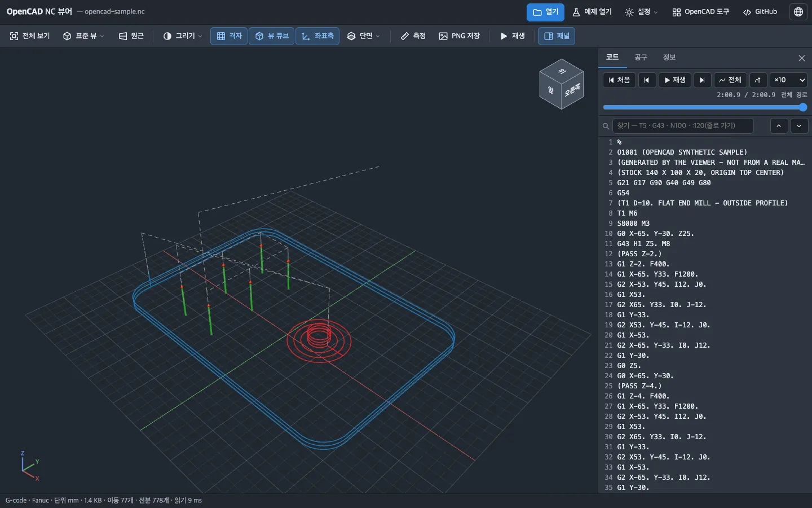Image resolution: width=812 pixels, height=508 pixels.
Task: Open the GitHub link
Action: [760, 12]
